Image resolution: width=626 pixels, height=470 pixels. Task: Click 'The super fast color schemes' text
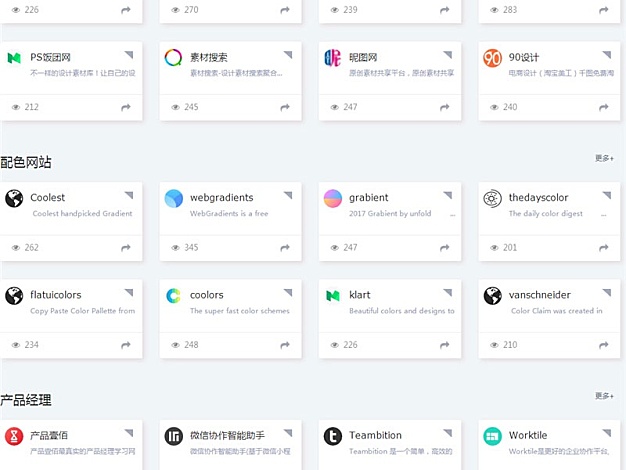point(240,311)
